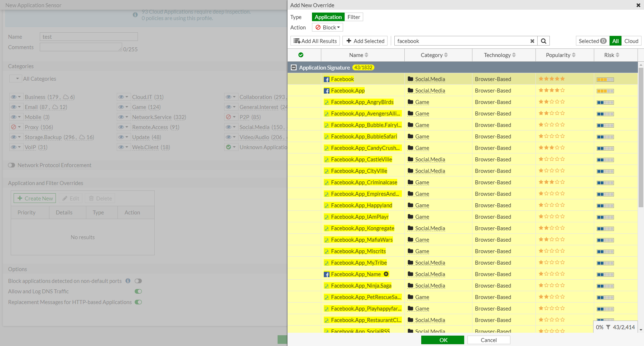Sort by Risk column header

coord(615,55)
